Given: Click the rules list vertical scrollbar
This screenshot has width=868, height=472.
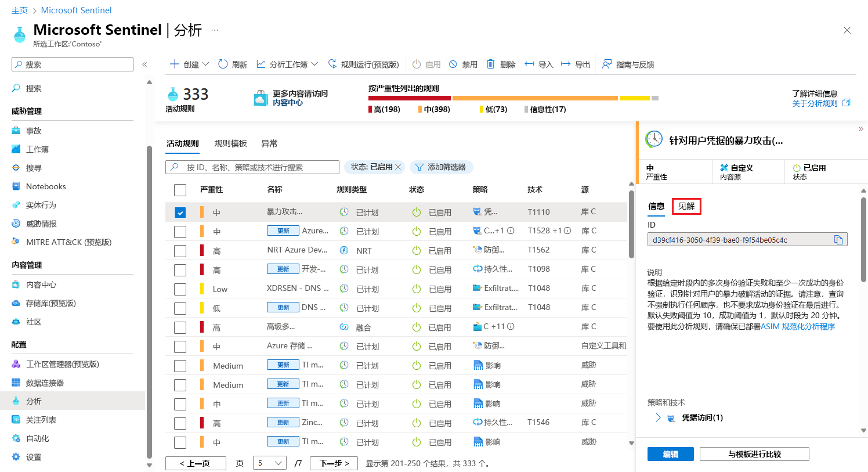Looking at the screenshot, I should [631, 224].
